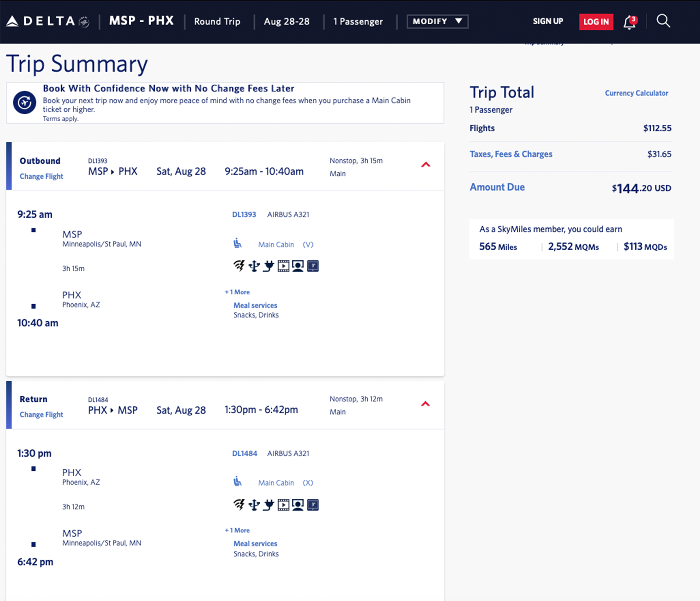Click the Taxes, Fees & Charges link
The height and width of the screenshot is (601, 700).
tap(511, 154)
